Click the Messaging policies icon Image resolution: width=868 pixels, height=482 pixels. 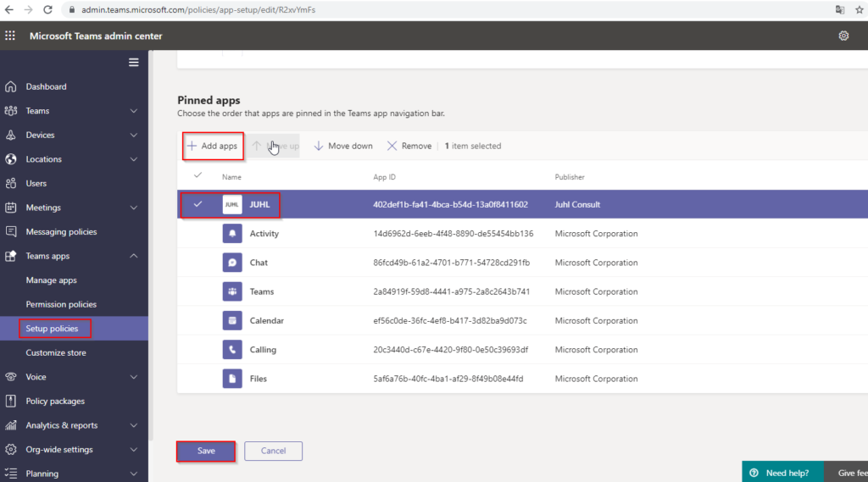point(10,232)
